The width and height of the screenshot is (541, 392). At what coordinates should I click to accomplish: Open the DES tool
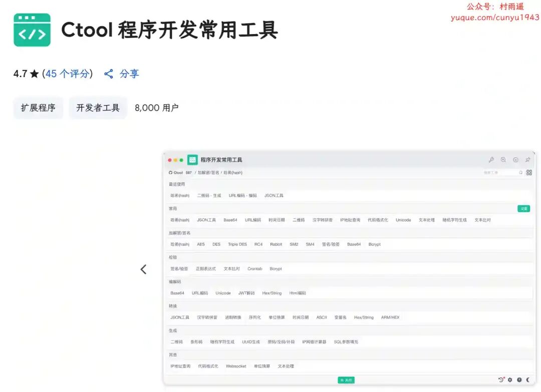(216, 244)
